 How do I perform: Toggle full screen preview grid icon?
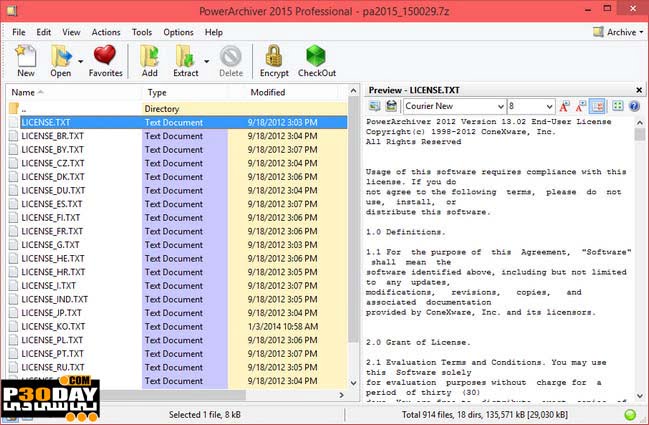(x=618, y=106)
